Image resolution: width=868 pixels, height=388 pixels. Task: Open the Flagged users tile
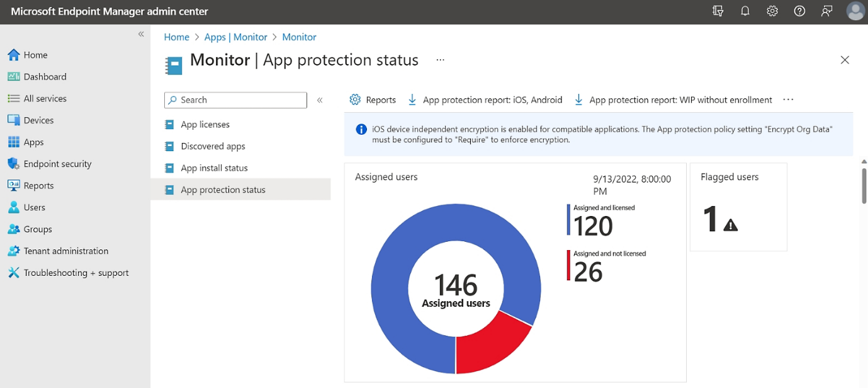tap(738, 207)
